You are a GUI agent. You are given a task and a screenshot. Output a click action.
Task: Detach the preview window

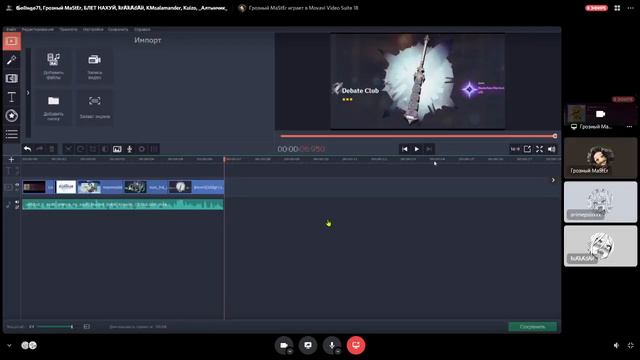pos(527,149)
